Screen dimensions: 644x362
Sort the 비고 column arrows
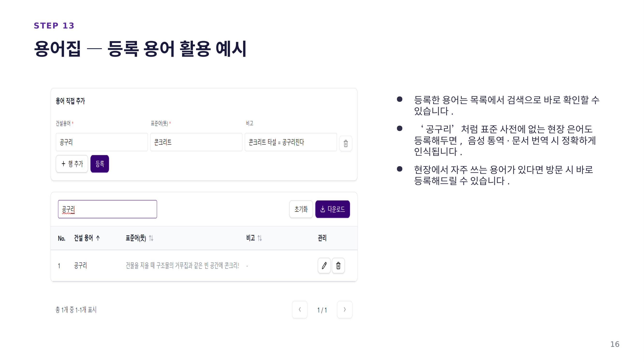coord(260,238)
